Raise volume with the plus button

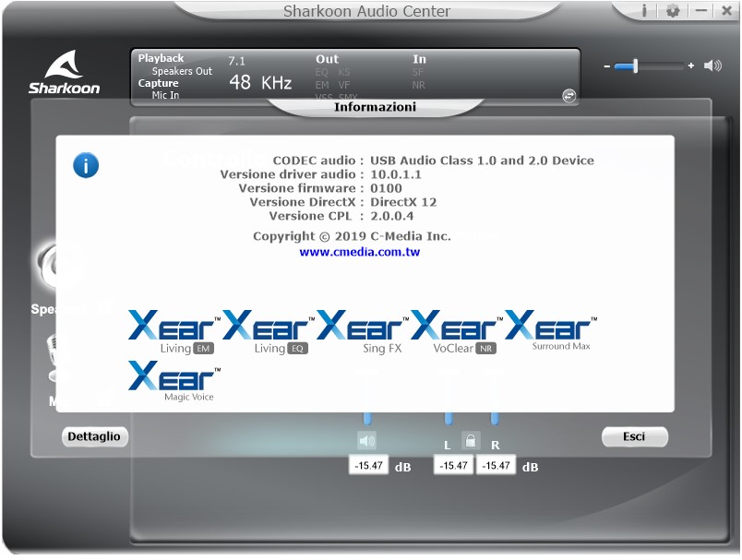[691, 66]
